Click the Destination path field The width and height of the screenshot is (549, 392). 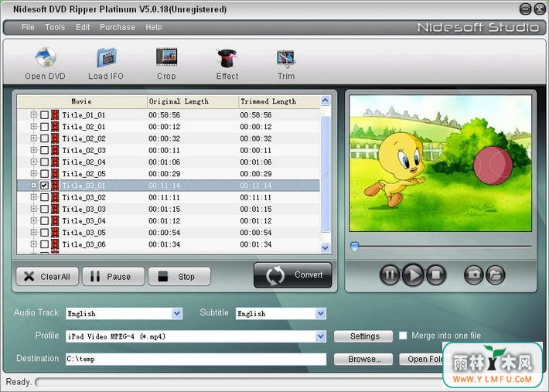coord(196,359)
